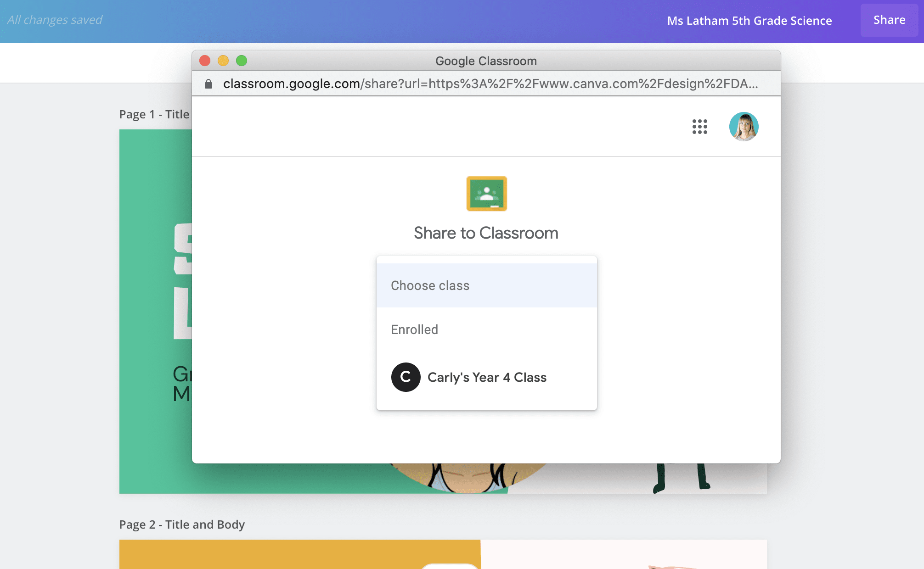Expand the Enrolled classes section
This screenshot has width=924, height=569.
click(x=414, y=329)
